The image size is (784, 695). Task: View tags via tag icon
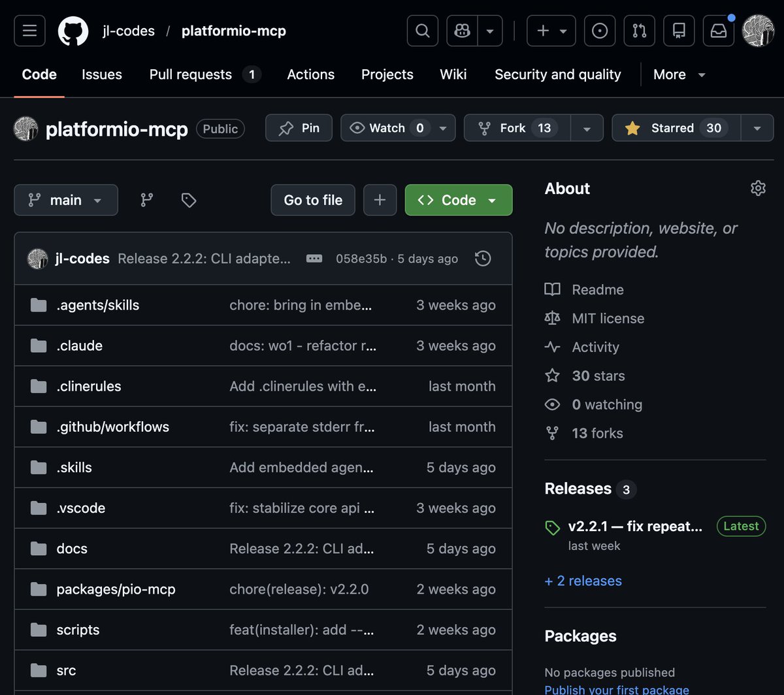(189, 200)
